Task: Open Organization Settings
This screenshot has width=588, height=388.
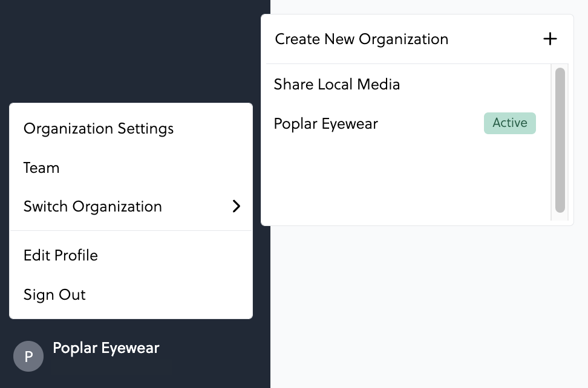Action: (131, 129)
